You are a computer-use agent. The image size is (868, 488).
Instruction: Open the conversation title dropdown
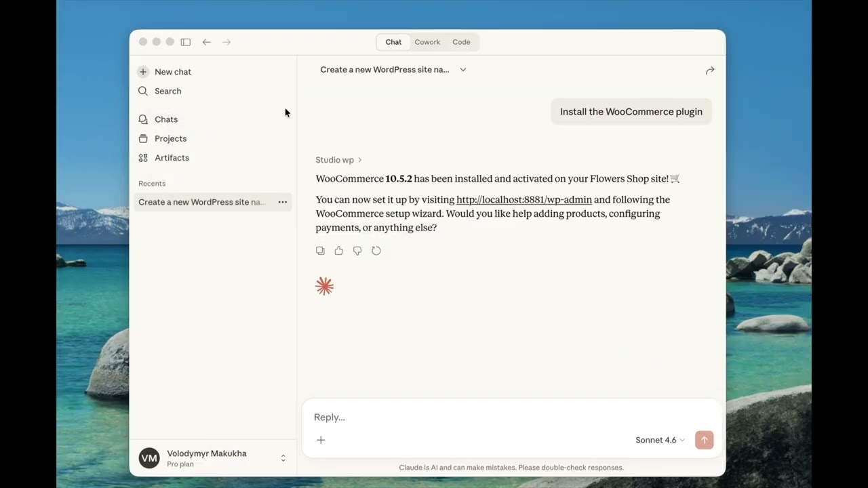[463, 70]
